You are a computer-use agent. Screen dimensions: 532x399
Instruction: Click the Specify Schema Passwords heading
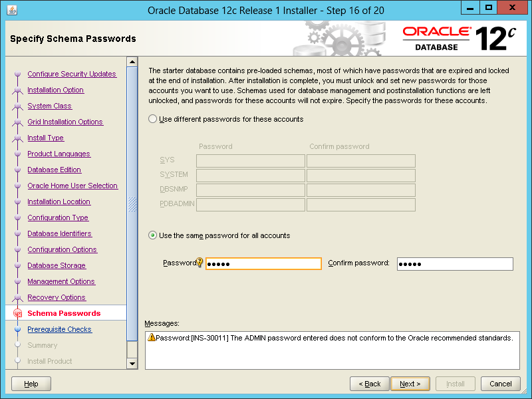click(73, 39)
